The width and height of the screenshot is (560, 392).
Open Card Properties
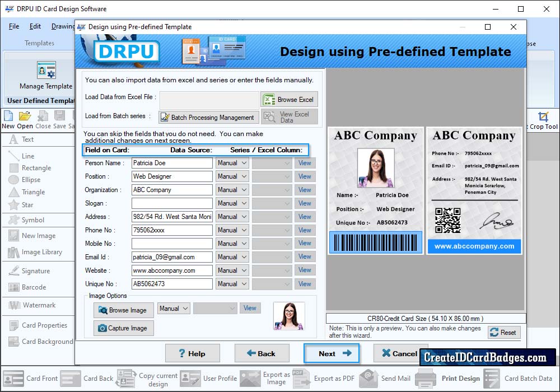pos(38,325)
